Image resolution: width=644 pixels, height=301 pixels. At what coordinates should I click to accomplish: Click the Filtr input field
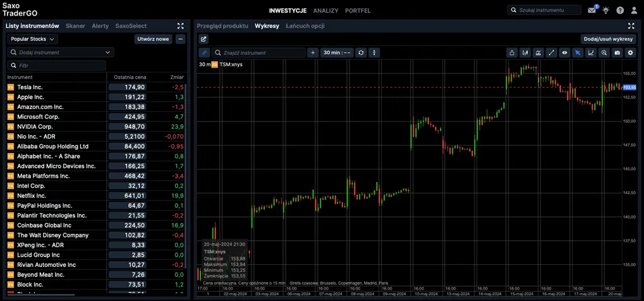(x=57, y=65)
